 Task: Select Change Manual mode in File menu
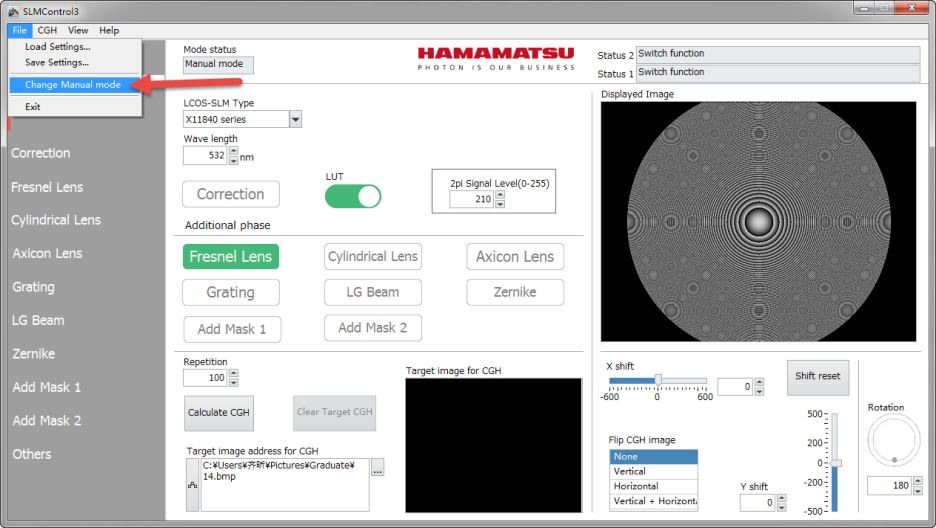(73, 85)
